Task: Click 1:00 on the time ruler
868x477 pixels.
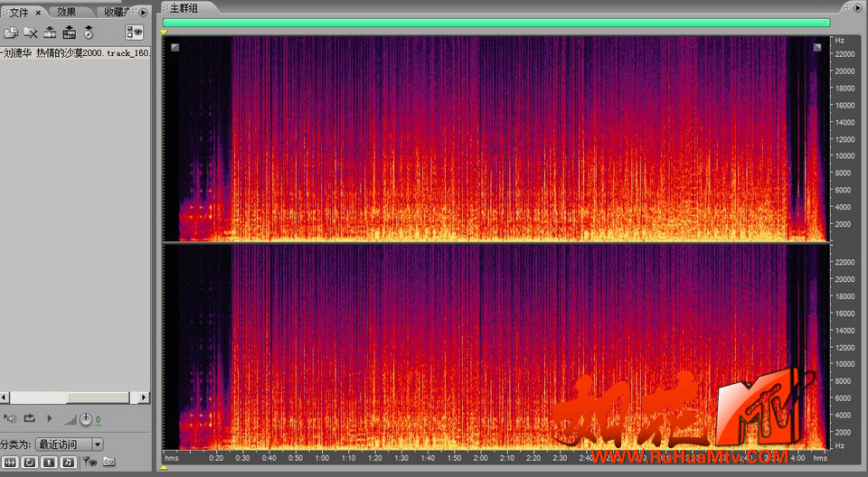Action: click(x=322, y=458)
